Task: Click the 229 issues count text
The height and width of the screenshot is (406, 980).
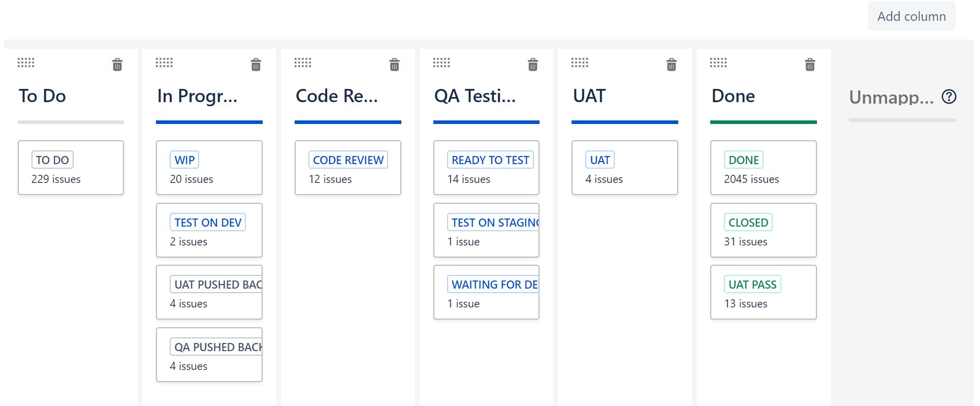Action: (56, 179)
